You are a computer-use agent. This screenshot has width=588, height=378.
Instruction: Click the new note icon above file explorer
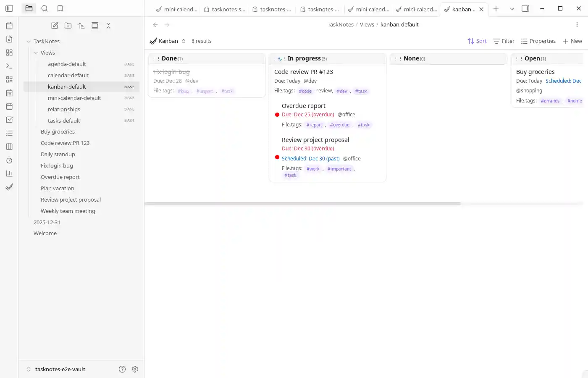[x=55, y=26]
